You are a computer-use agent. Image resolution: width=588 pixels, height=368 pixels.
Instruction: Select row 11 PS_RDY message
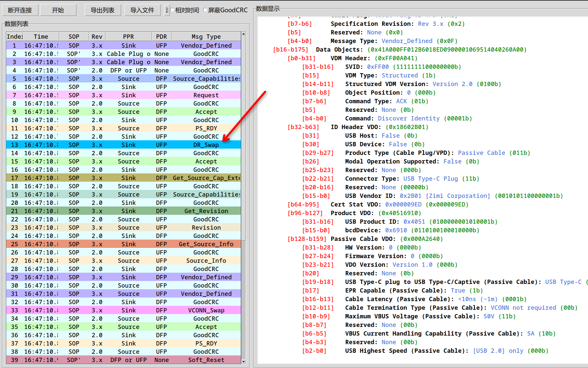(123, 128)
